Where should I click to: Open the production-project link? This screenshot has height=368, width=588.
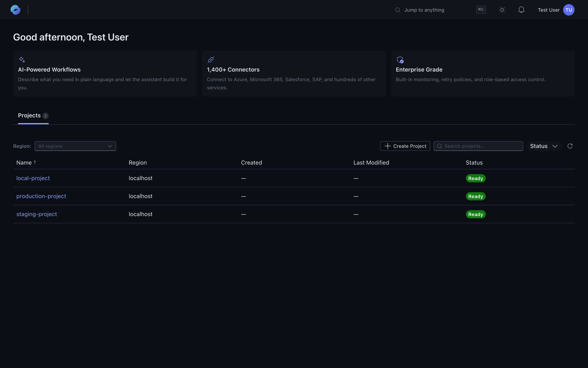click(41, 196)
